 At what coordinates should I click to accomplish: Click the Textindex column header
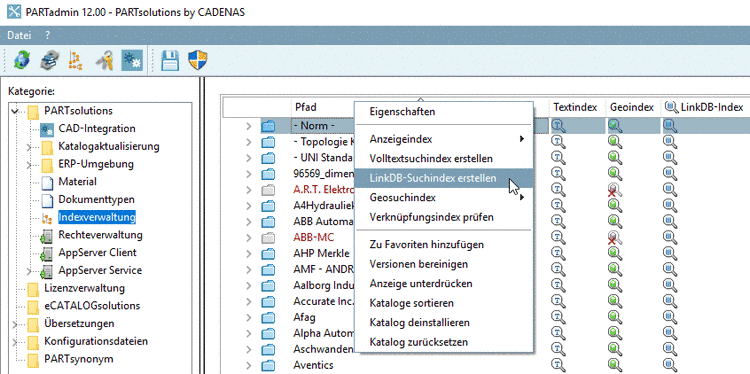click(x=575, y=108)
